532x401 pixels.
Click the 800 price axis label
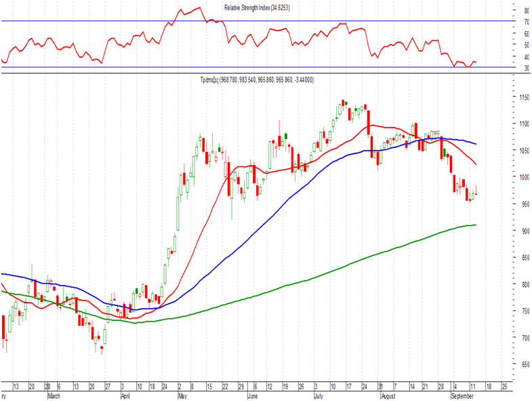coord(525,284)
